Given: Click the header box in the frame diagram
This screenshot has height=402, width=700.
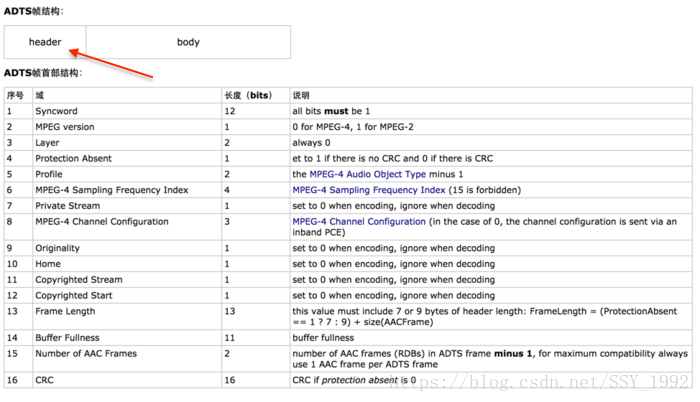Looking at the screenshot, I should (x=45, y=42).
